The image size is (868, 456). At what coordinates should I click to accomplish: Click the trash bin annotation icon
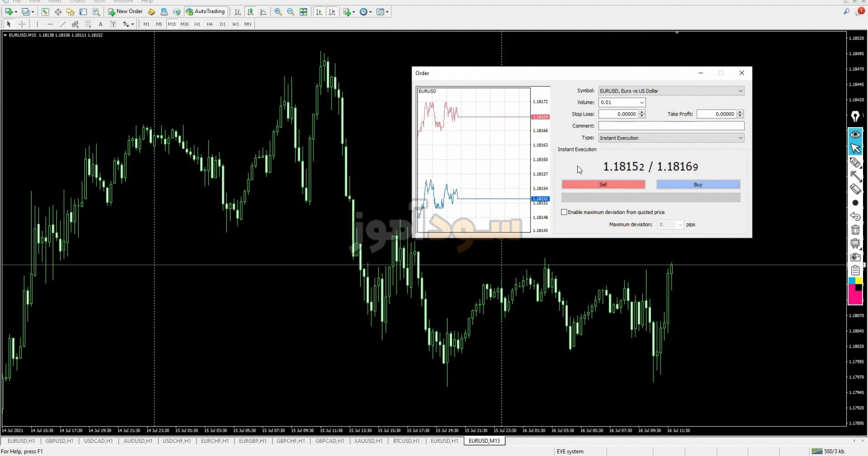pos(856,230)
